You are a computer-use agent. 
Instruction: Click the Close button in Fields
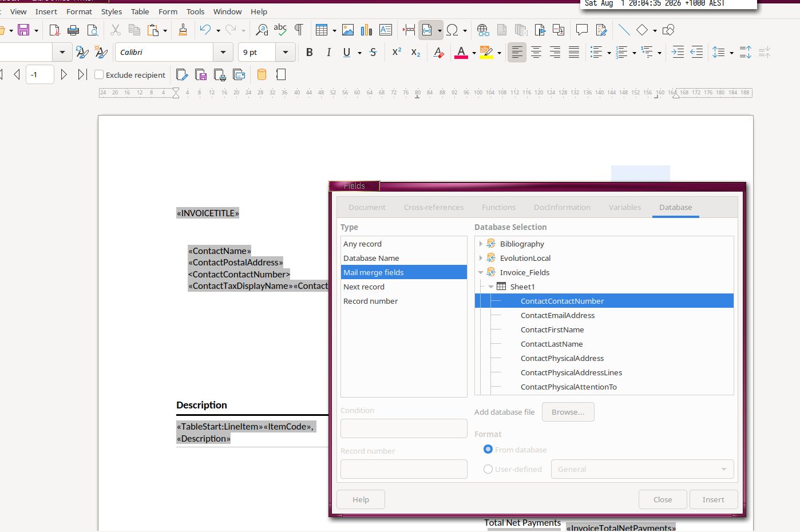coord(663,499)
